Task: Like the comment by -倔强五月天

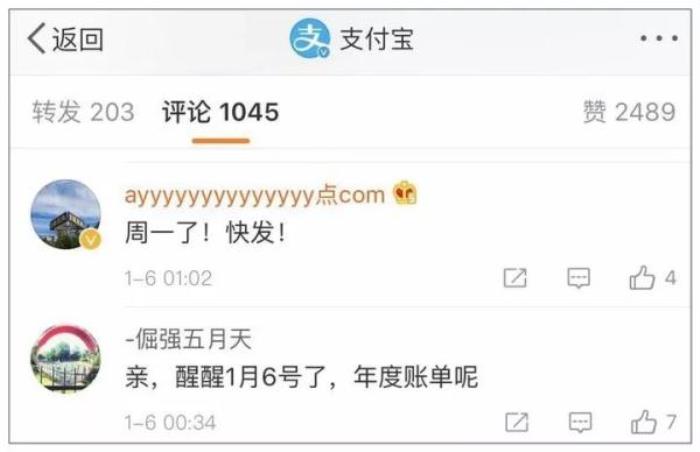Action: click(x=654, y=422)
